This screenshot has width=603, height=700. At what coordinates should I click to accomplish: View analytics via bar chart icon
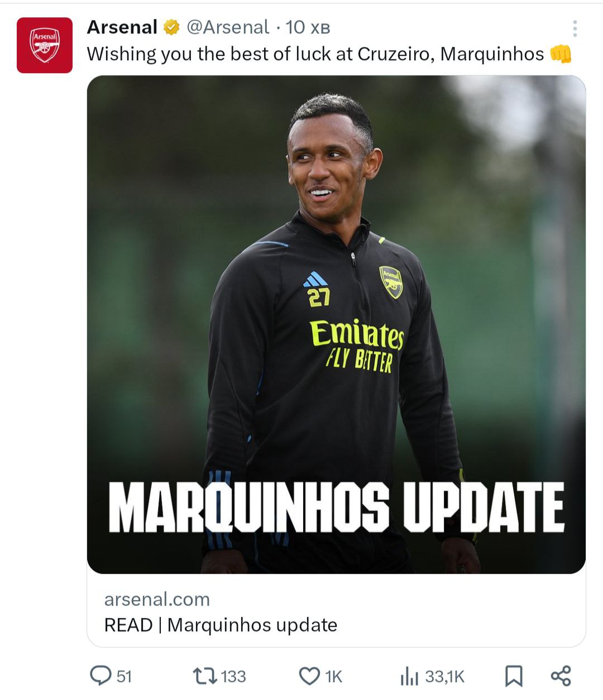coord(409,677)
